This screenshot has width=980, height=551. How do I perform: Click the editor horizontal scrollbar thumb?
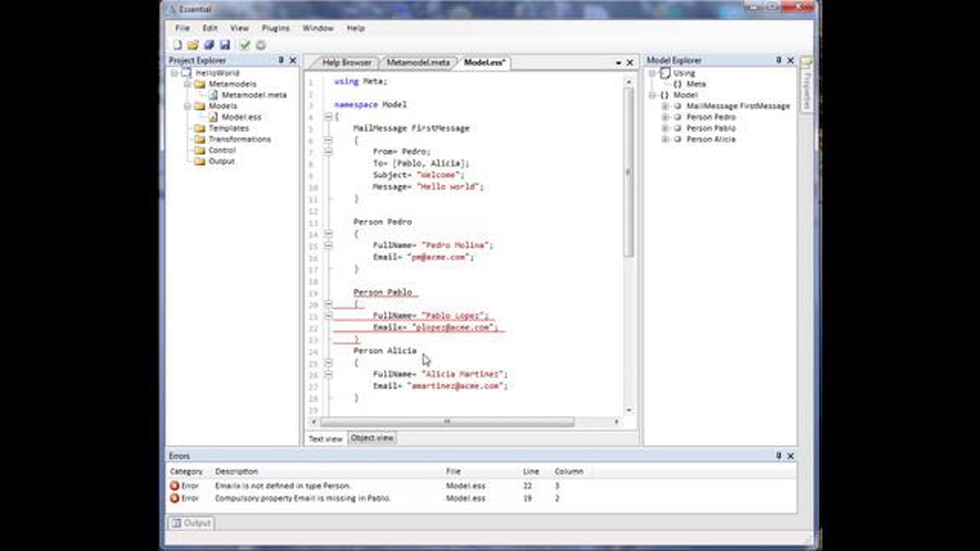click(x=447, y=422)
